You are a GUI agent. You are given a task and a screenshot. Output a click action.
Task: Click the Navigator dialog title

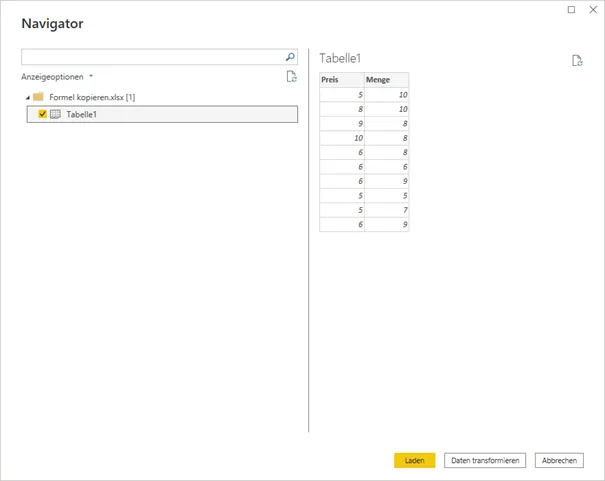pyautogui.click(x=52, y=24)
